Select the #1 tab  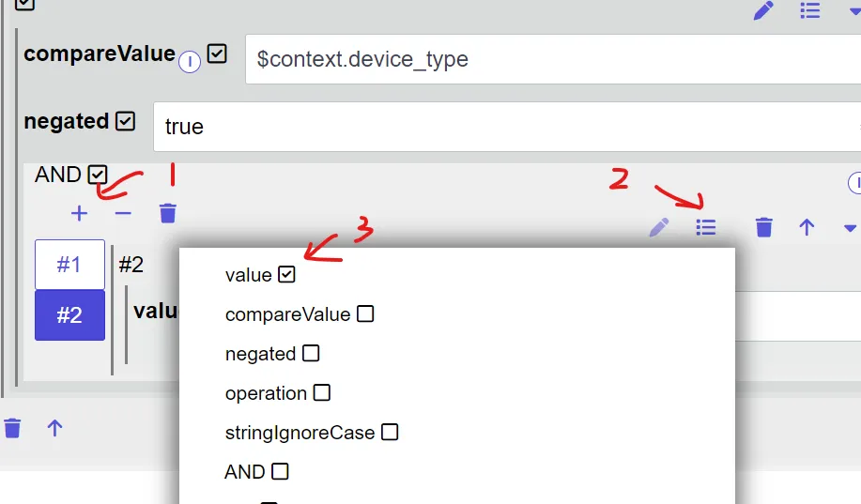tap(69, 264)
